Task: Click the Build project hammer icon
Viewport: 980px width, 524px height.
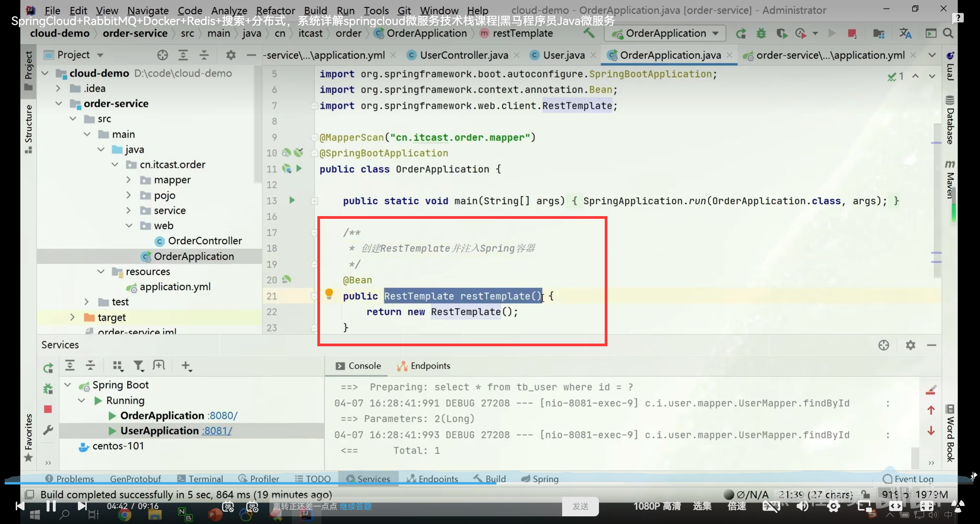Action: (589, 33)
